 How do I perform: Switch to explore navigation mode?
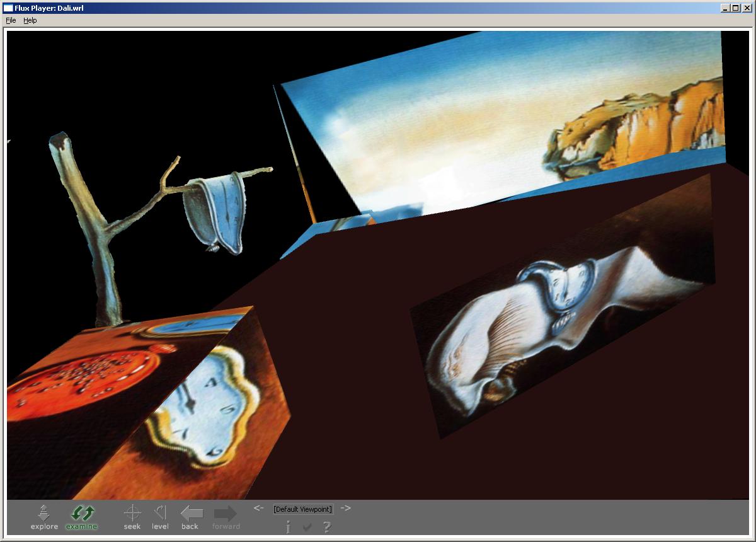tap(44, 517)
